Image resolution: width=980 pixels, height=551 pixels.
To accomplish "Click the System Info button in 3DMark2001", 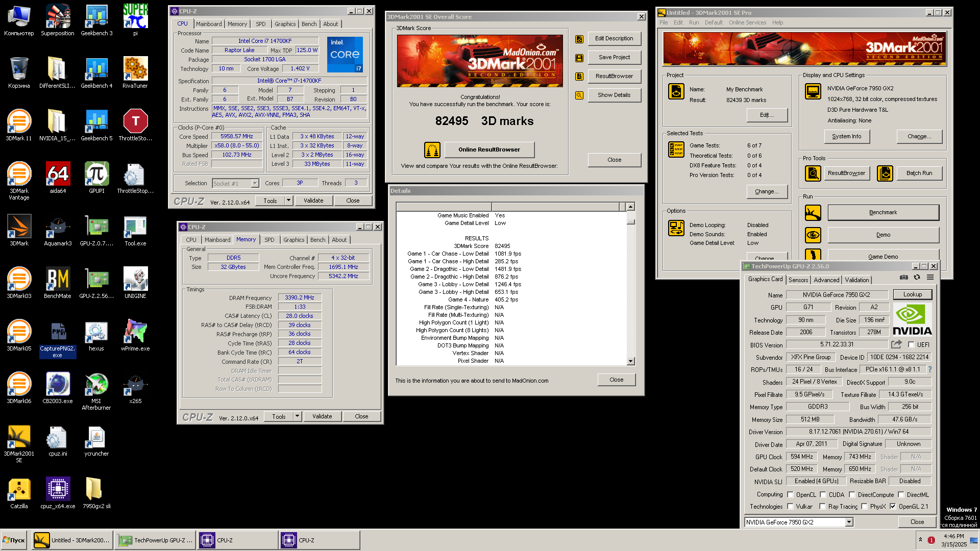I will [x=846, y=136].
